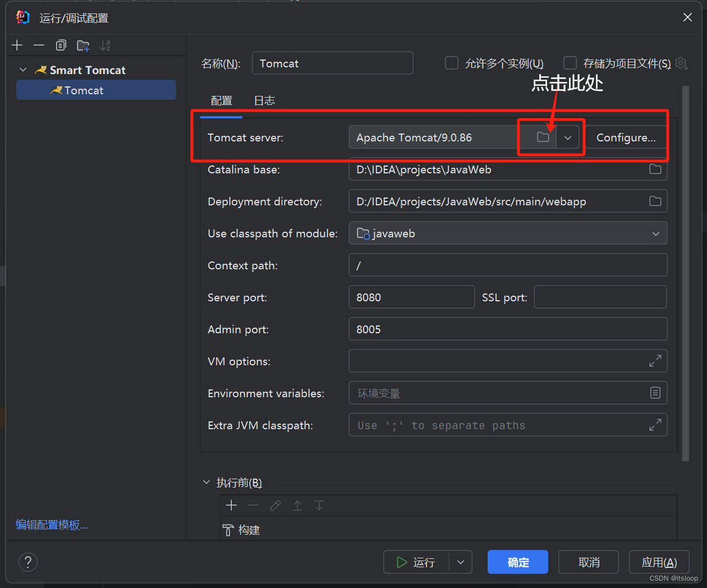Screen dimensions: 707x588
Task: Open help with question mark icon
Action: [x=28, y=562]
